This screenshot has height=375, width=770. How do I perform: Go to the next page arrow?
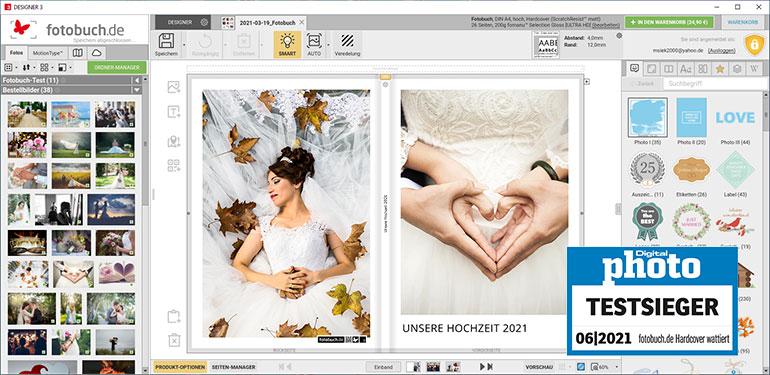click(482, 366)
